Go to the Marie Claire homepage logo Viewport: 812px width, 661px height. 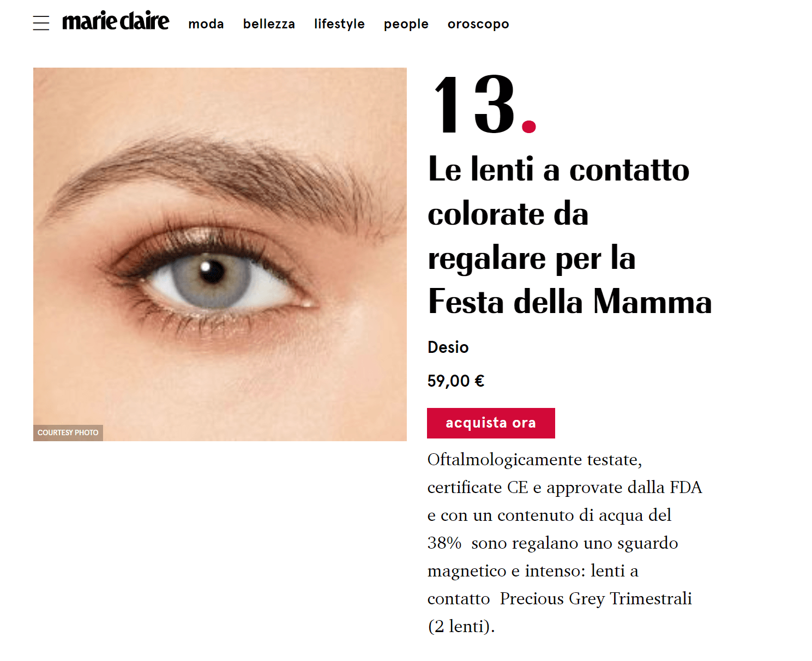pos(116,21)
